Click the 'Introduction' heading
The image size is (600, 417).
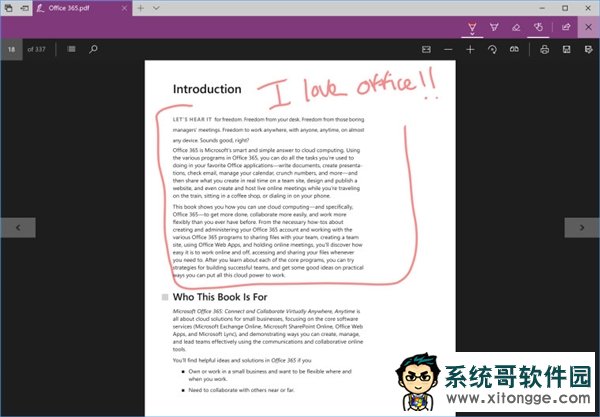tap(207, 89)
